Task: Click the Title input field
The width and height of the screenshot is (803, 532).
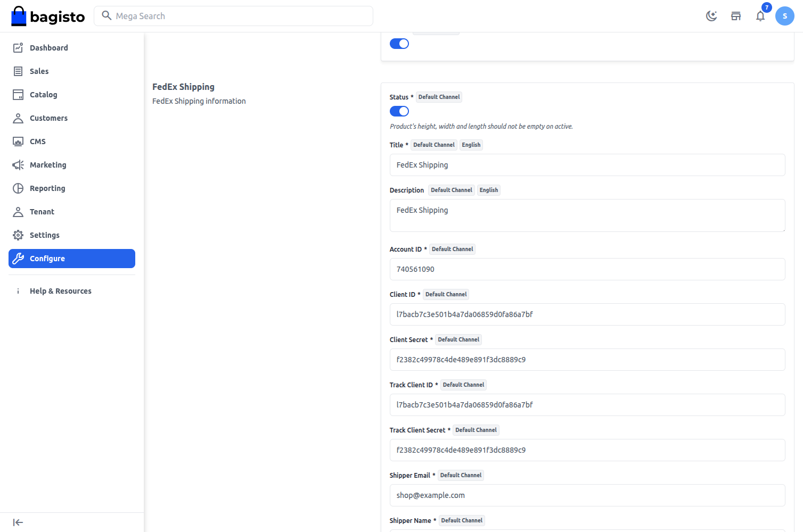Action: [x=587, y=165]
